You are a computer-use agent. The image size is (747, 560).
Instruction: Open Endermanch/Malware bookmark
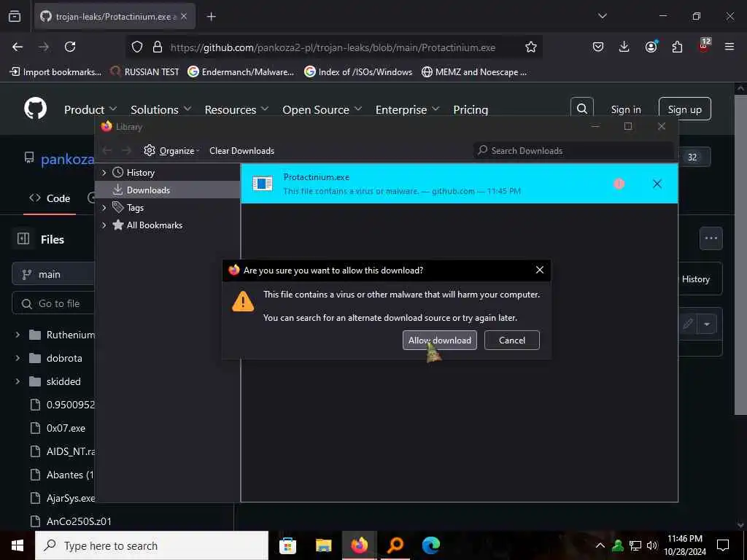(x=241, y=72)
